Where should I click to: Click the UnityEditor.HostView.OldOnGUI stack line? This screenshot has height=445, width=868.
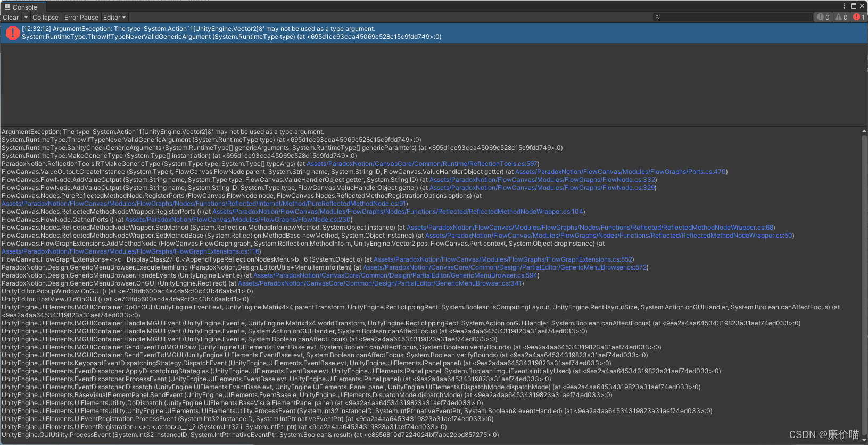click(x=125, y=299)
